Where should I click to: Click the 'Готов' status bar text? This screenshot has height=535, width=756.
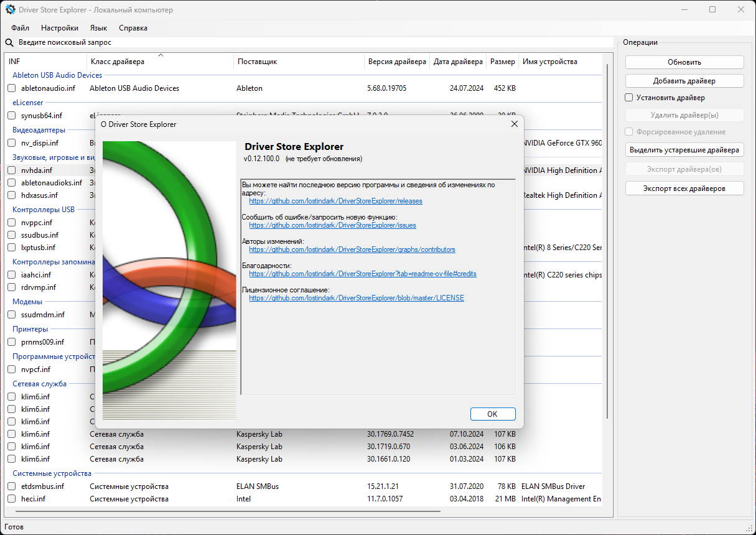(14, 527)
